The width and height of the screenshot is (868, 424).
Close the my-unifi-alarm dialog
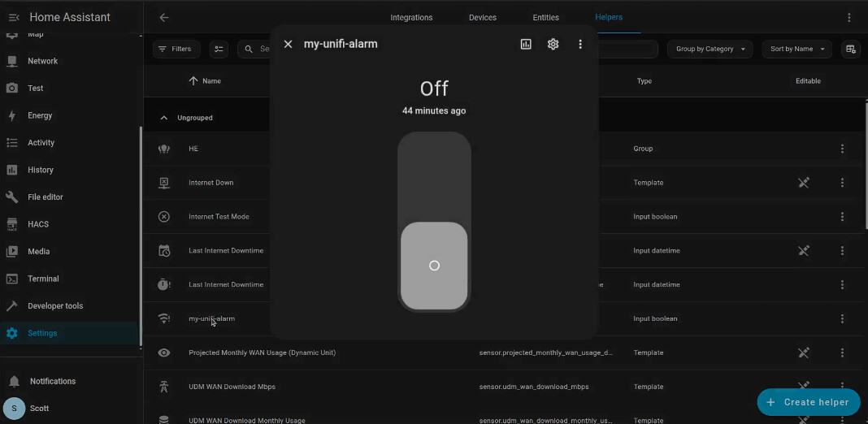pos(288,45)
